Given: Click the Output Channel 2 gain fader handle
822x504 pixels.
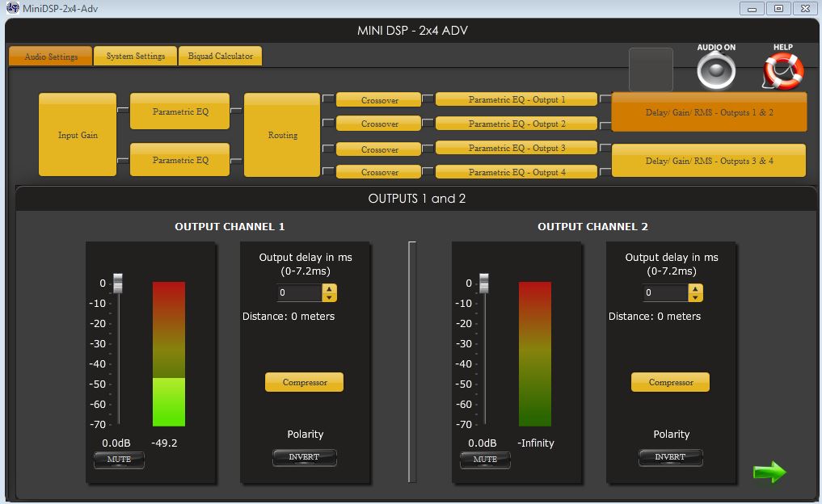Looking at the screenshot, I should (x=484, y=283).
